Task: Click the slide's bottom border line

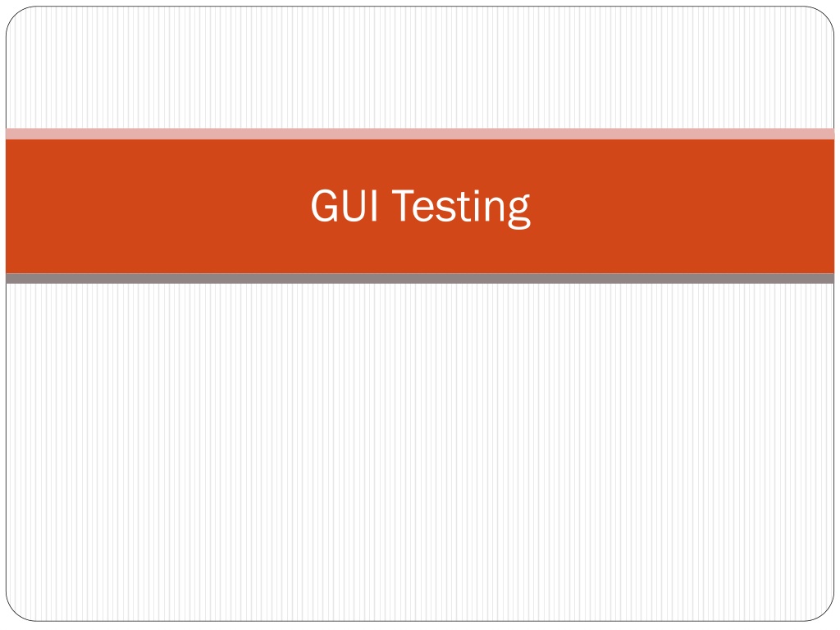Action: [x=420, y=621]
